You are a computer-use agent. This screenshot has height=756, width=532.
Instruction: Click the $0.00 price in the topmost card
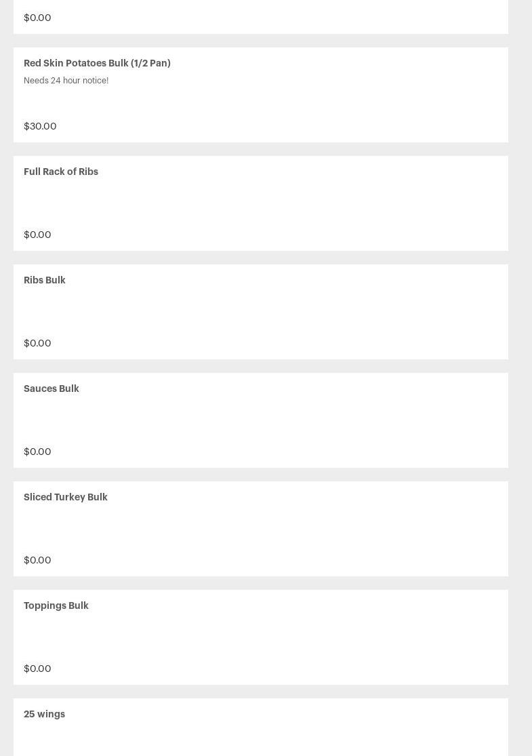(x=37, y=18)
